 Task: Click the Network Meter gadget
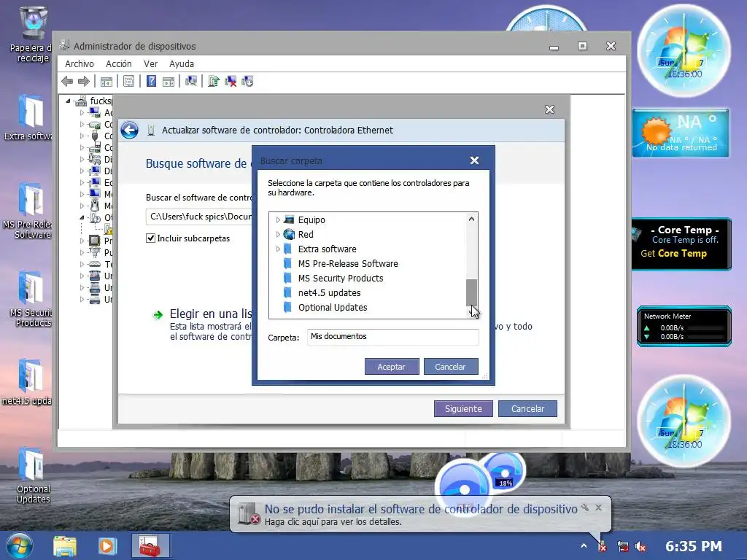[x=684, y=326]
